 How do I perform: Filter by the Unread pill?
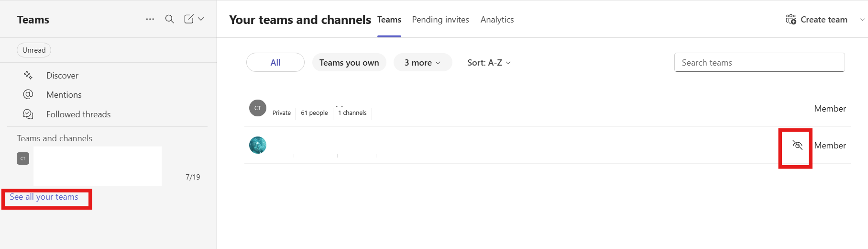pyautogui.click(x=34, y=50)
